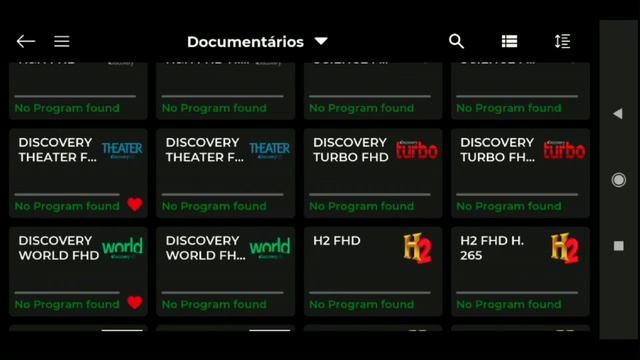640x360 pixels.
Task: Open channel search
Action: tap(456, 41)
